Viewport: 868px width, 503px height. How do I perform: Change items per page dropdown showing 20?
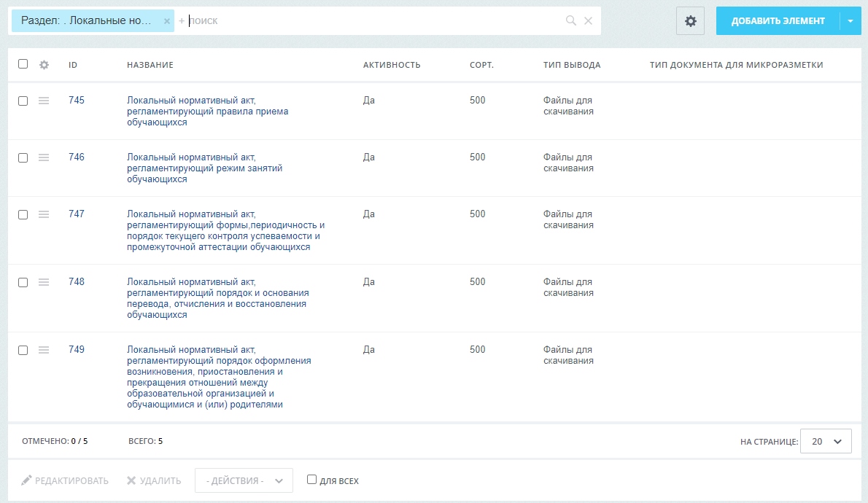pos(826,441)
